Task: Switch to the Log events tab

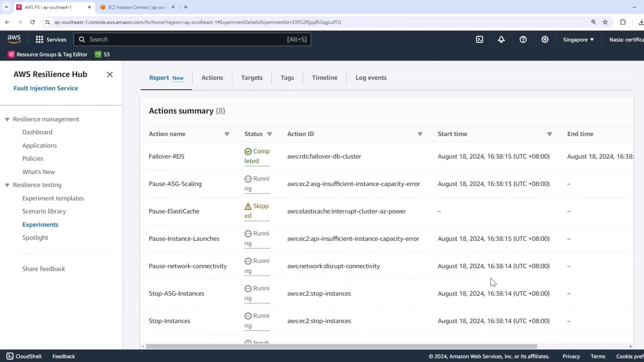Action: (371, 78)
